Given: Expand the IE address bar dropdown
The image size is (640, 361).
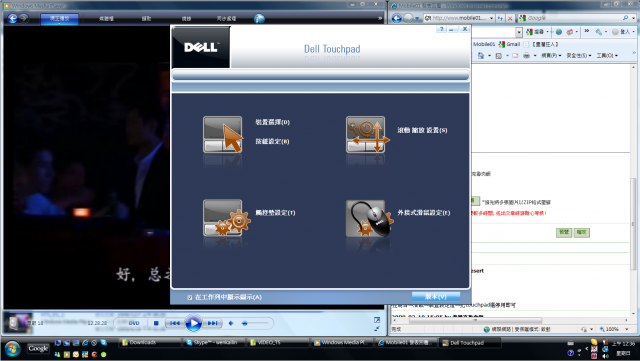Looking at the screenshot, I should 491,18.
